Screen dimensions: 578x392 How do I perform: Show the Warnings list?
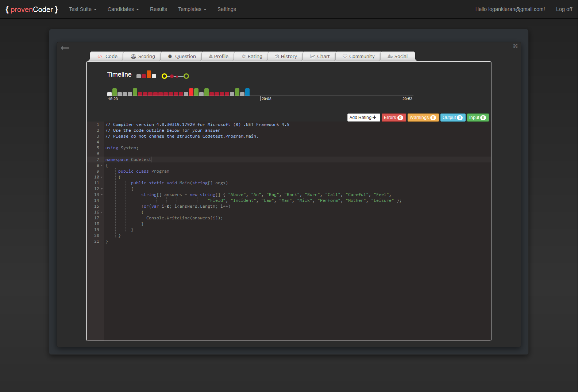click(423, 118)
